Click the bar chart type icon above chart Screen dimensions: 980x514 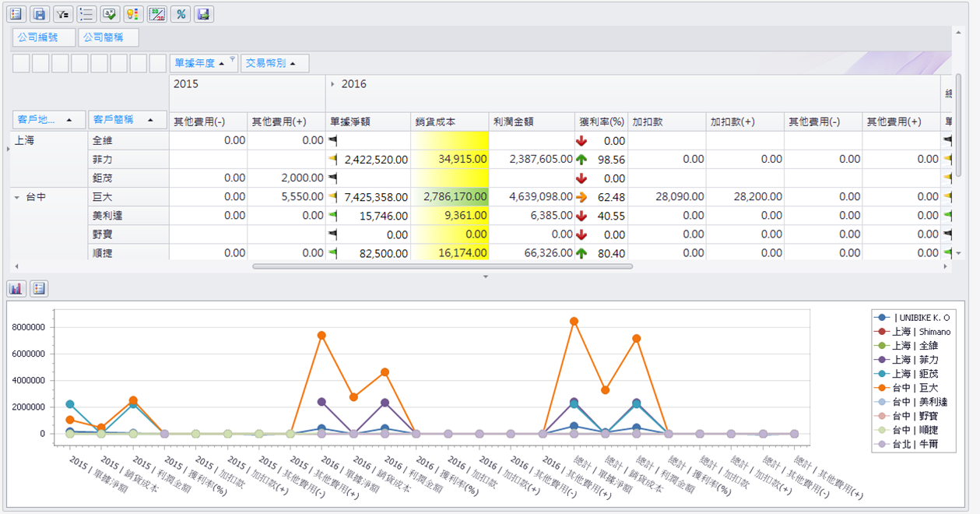(x=16, y=289)
